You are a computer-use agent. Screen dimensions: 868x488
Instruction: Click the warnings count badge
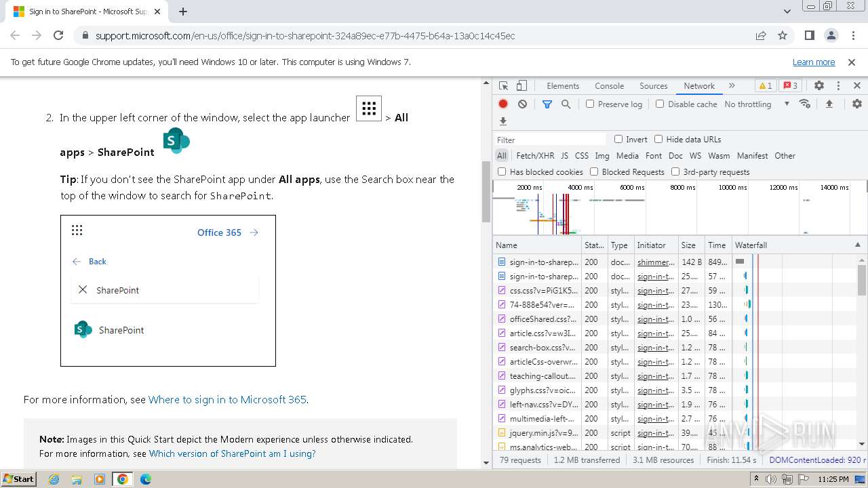click(766, 85)
